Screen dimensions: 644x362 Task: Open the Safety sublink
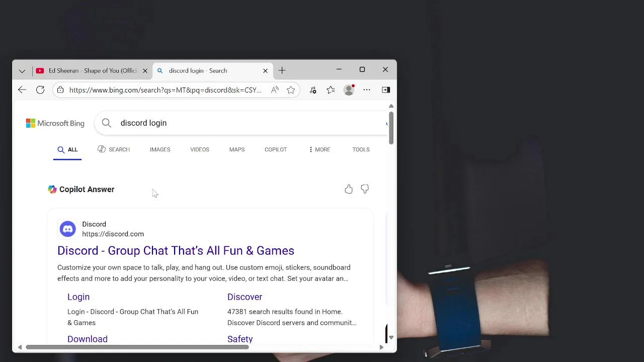(240, 339)
